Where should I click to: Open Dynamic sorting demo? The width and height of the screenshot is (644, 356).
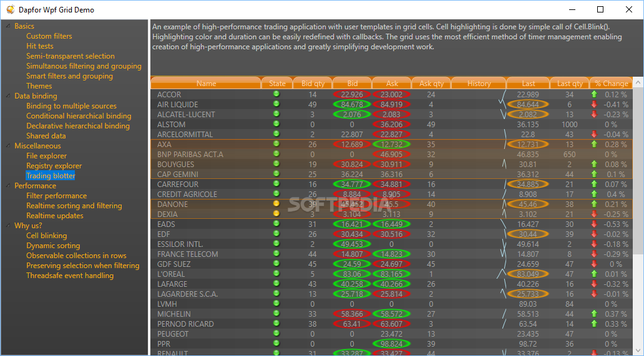[x=53, y=246]
